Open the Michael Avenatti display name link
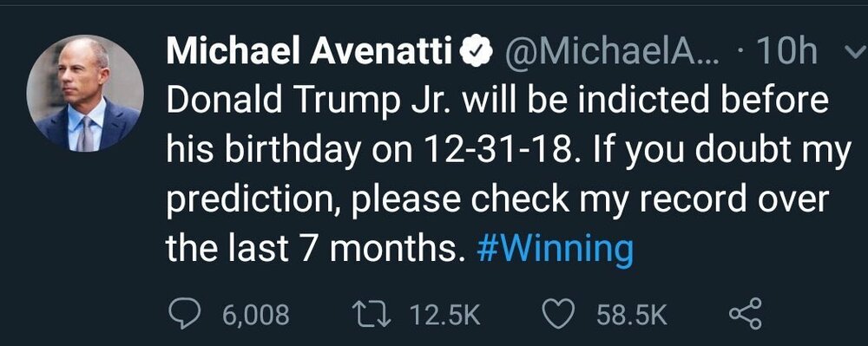 (x=310, y=52)
